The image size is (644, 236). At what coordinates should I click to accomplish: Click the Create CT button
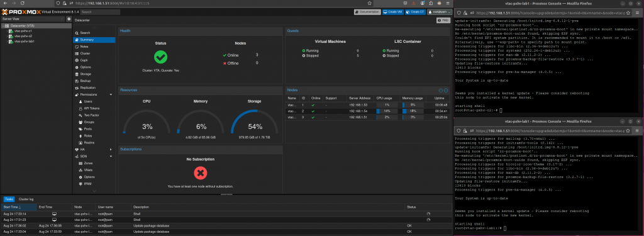(x=415, y=13)
